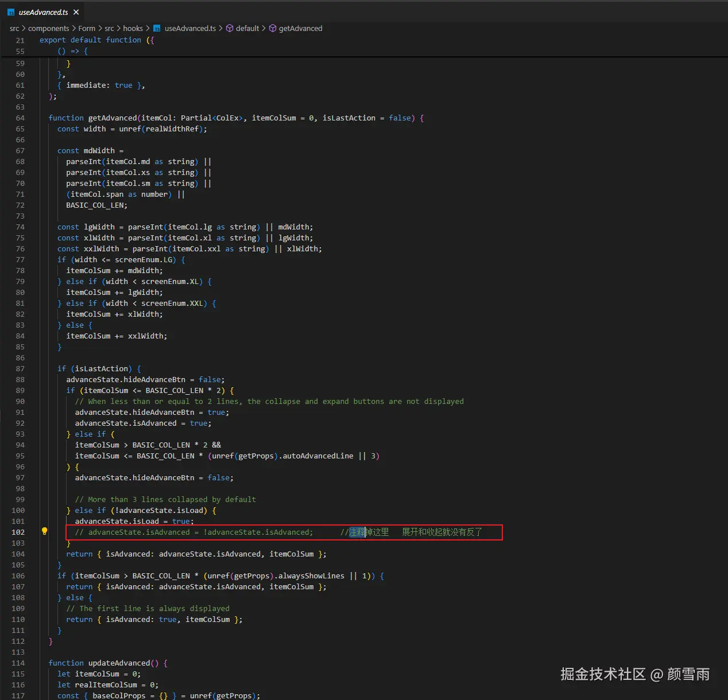This screenshot has width=728, height=700.
Task: Click line number 64 in the gutter
Action: (20, 118)
